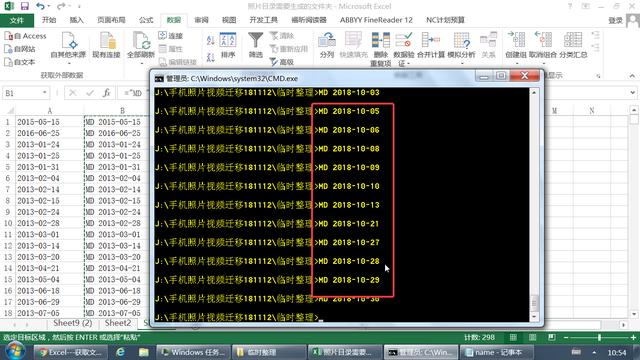Click cell A1 containing 2015-05-15
The width and height of the screenshot is (640, 360).
(49, 122)
